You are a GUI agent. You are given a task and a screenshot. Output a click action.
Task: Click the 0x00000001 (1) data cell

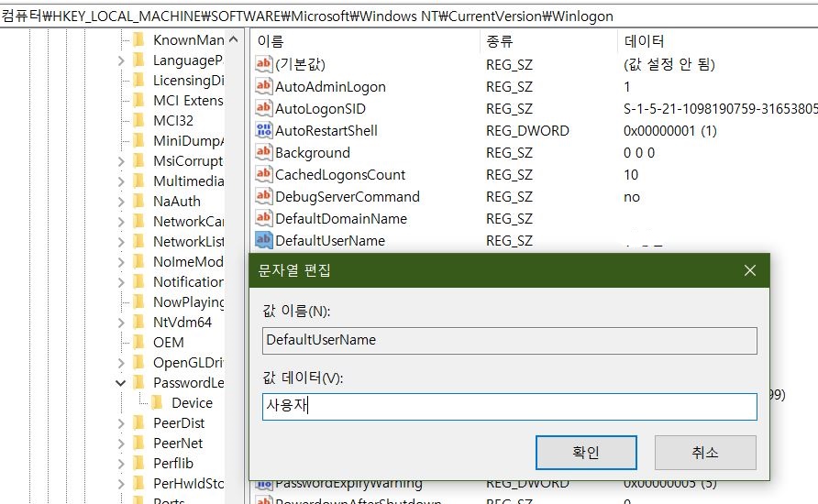tap(669, 130)
